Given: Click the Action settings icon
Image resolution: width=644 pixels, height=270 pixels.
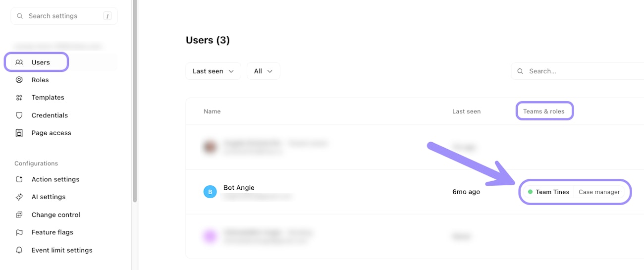Looking at the screenshot, I should click(19, 179).
